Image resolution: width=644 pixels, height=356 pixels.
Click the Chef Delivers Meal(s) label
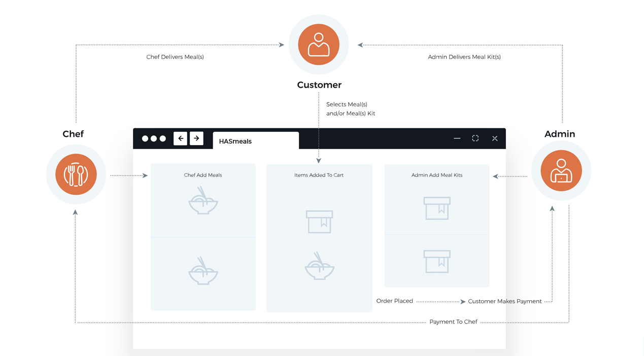click(x=175, y=57)
